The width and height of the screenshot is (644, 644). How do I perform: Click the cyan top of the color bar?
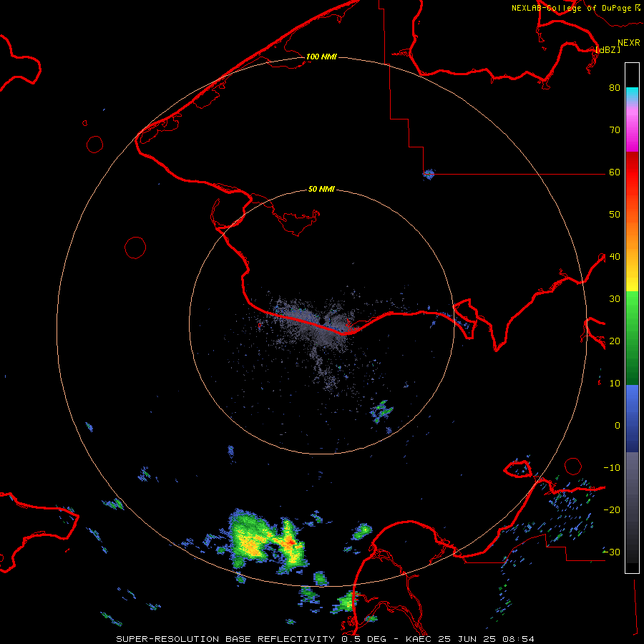[x=632, y=94]
